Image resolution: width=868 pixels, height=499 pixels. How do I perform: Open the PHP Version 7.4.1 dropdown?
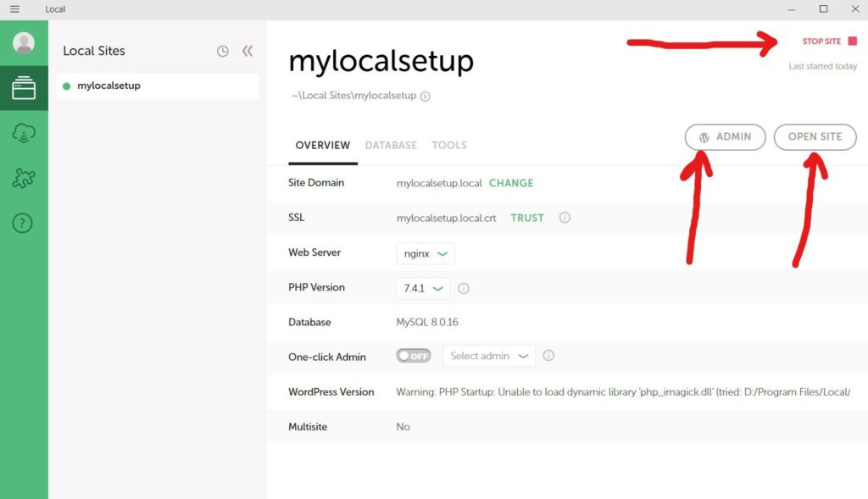coord(423,288)
